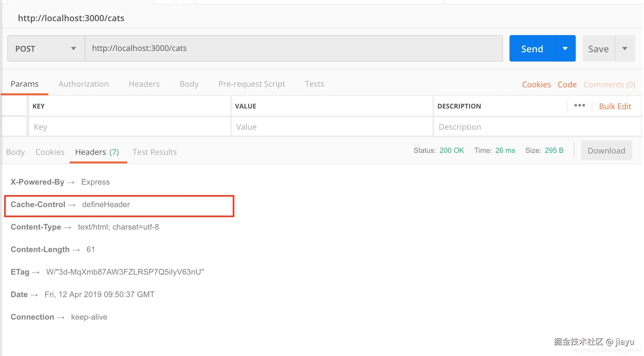The height and width of the screenshot is (356, 644).
Task: Select the text/html; charset=utf-8 value
Action: (119, 227)
